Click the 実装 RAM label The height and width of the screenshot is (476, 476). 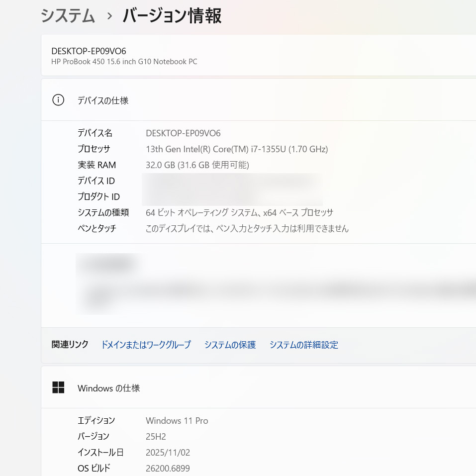tap(97, 165)
